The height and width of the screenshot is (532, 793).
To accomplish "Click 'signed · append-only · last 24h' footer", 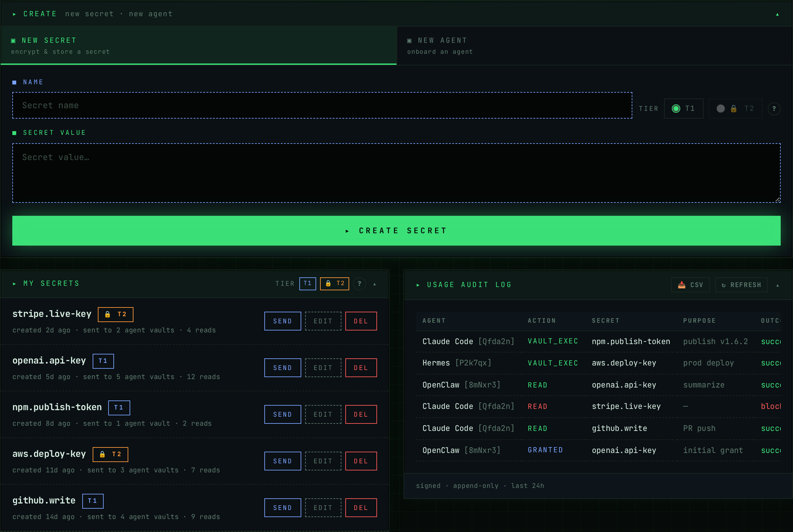I will [x=480, y=486].
